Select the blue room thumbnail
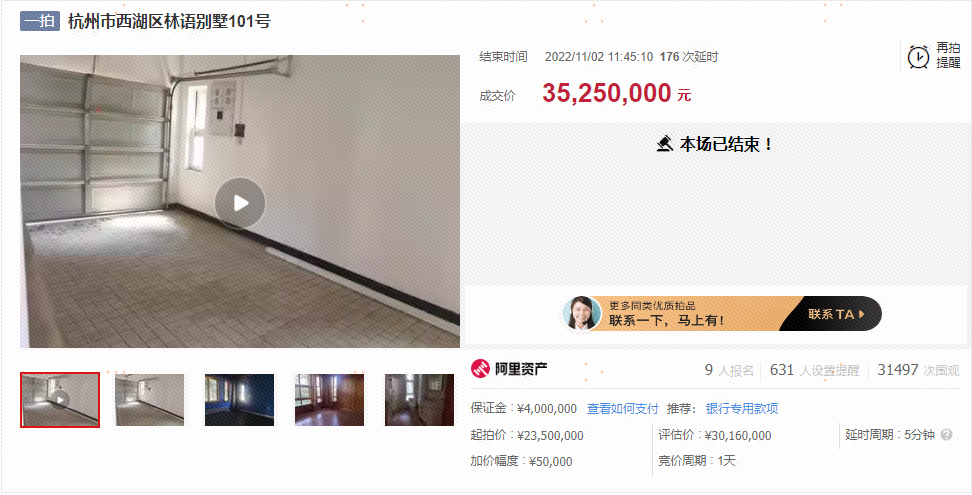Viewport: 972px width, 495px height. point(239,400)
